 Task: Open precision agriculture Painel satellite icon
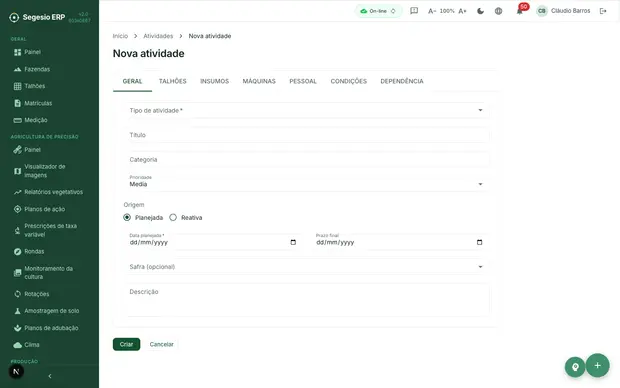click(17, 150)
